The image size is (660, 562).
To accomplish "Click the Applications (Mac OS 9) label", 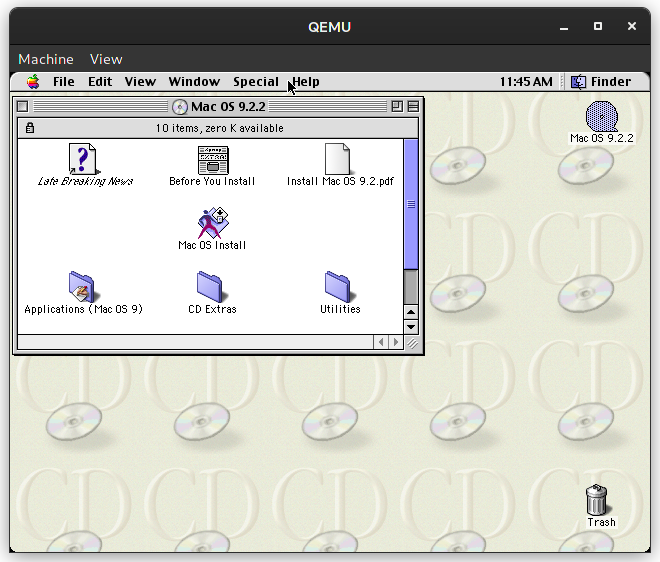I will coord(83,309).
